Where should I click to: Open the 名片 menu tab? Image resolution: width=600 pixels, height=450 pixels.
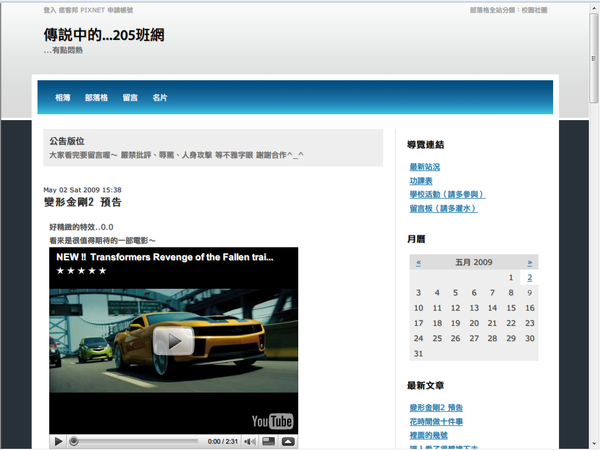pos(160,98)
